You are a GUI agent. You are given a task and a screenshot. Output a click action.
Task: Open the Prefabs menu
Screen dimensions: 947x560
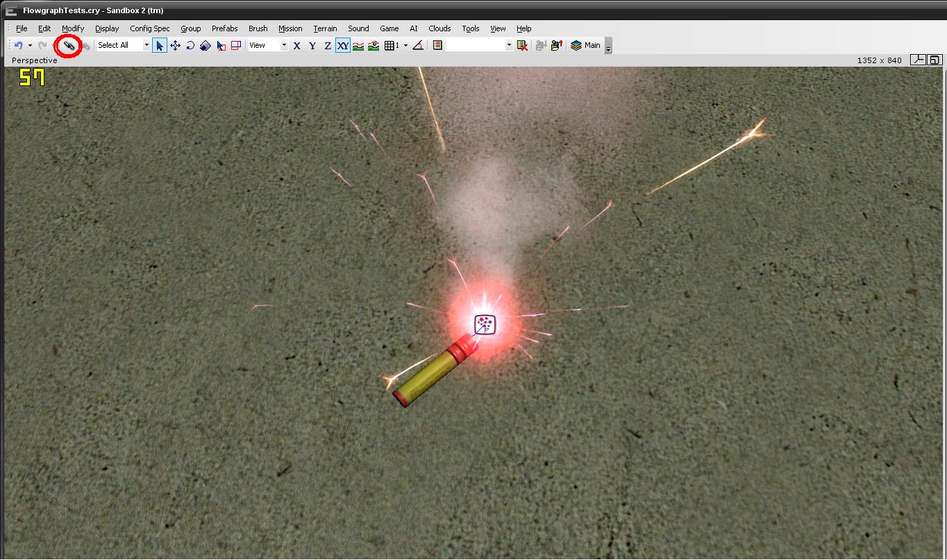point(225,28)
